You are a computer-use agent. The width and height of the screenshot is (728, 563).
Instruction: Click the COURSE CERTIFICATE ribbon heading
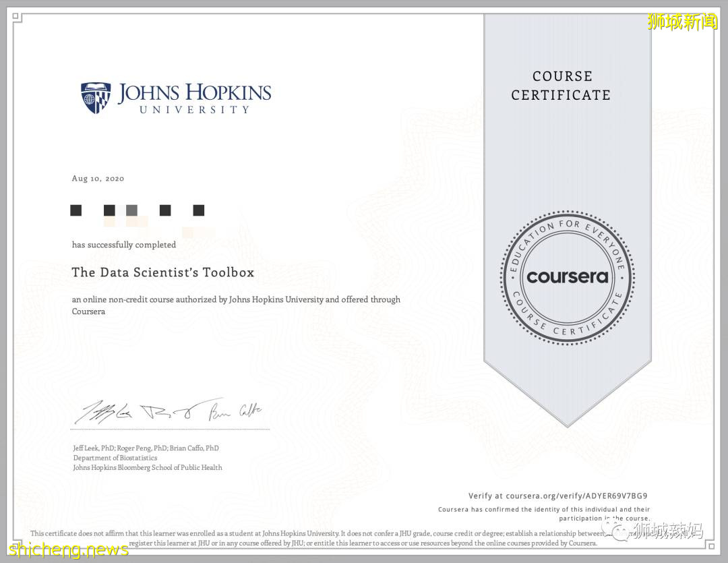(x=561, y=86)
